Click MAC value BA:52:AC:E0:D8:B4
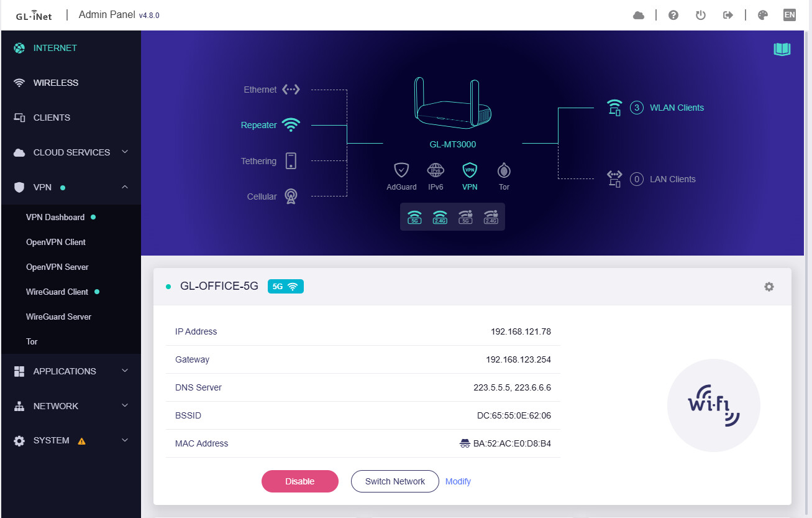The height and width of the screenshot is (518, 812). 512,443
